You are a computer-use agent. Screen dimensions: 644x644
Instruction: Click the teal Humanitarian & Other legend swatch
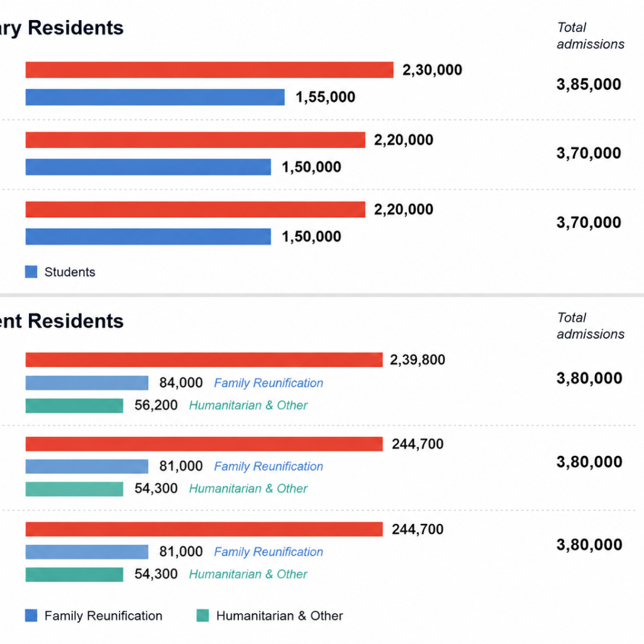tap(203, 615)
